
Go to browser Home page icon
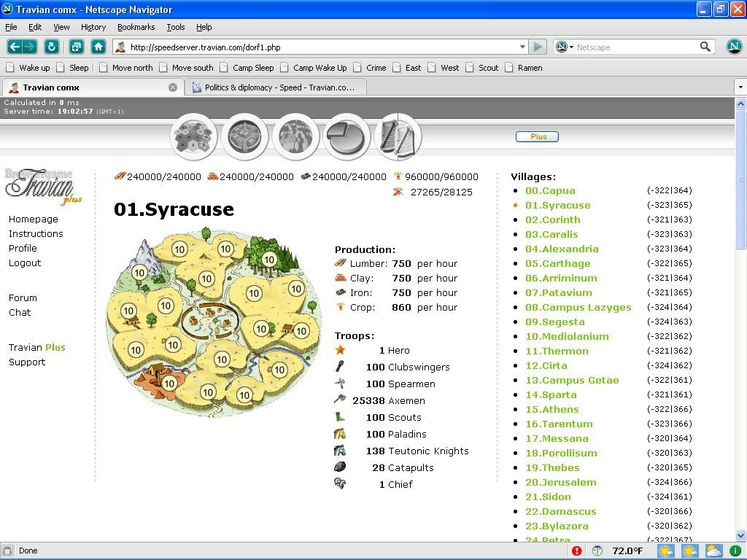[98, 47]
